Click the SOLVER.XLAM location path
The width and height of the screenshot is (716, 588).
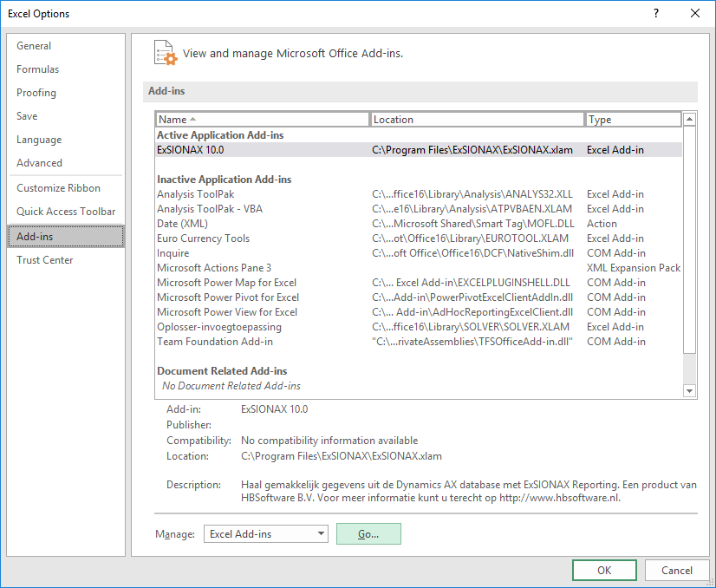pos(471,327)
